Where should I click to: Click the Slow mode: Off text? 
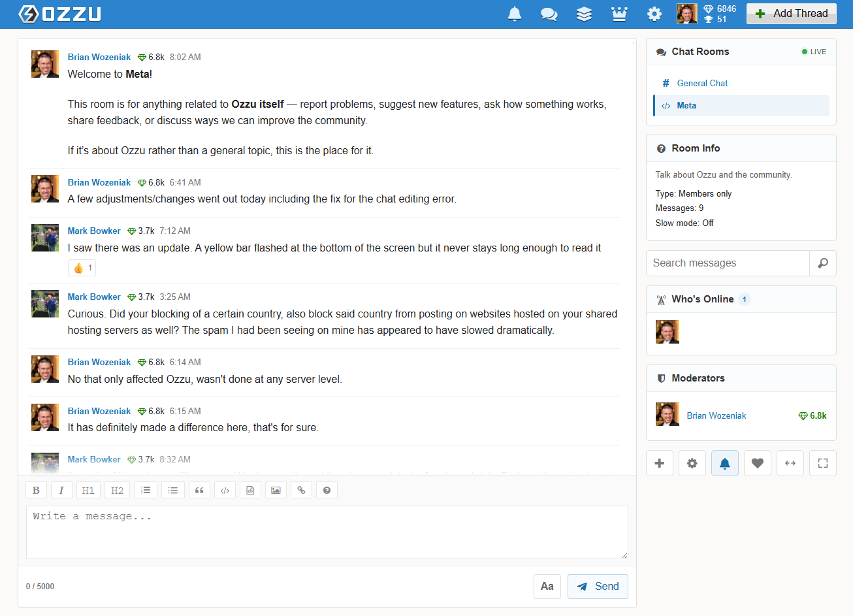[684, 223]
